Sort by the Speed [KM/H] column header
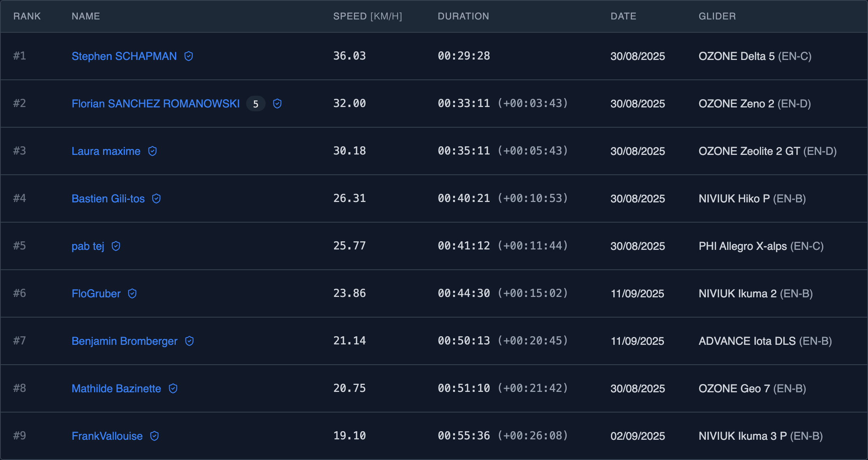Viewport: 868px width, 460px height. pyautogui.click(x=367, y=16)
